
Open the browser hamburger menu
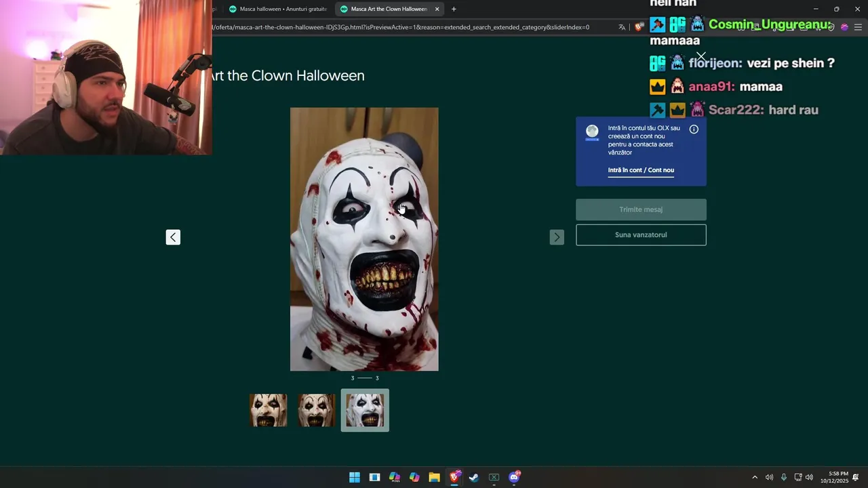858,27
